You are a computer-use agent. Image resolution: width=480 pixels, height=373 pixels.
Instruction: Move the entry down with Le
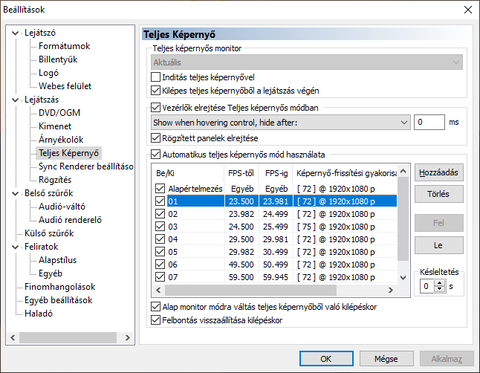pos(439,245)
